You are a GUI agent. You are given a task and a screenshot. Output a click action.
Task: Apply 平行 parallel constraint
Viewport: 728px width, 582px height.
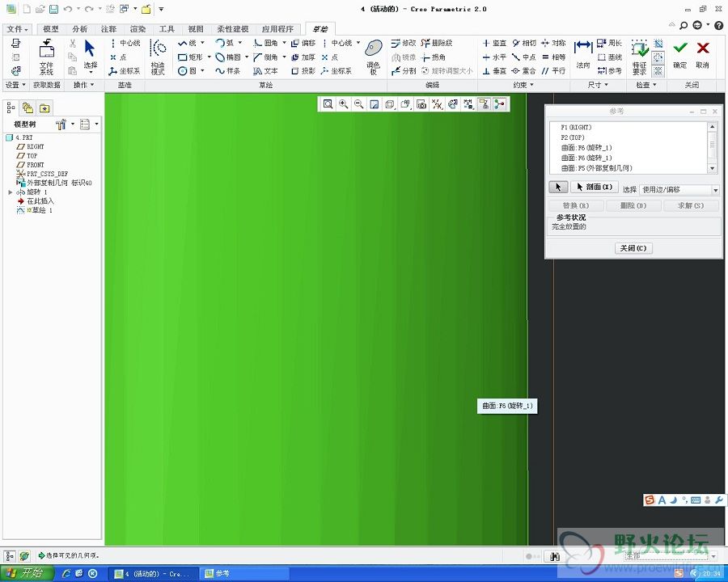[x=553, y=71]
